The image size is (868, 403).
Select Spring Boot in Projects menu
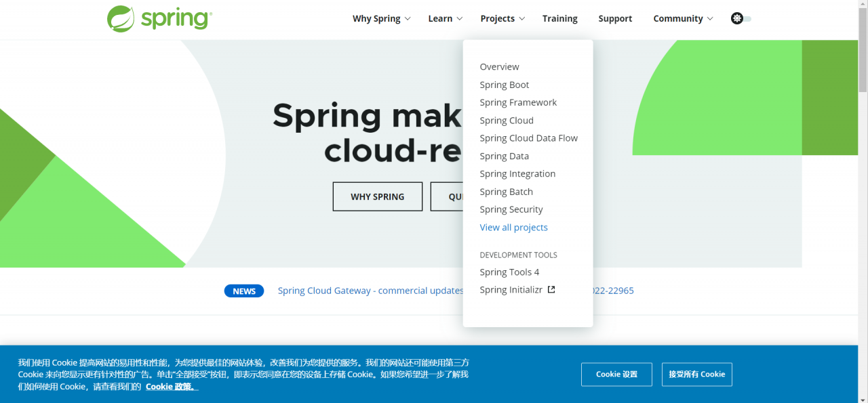(x=505, y=85)
